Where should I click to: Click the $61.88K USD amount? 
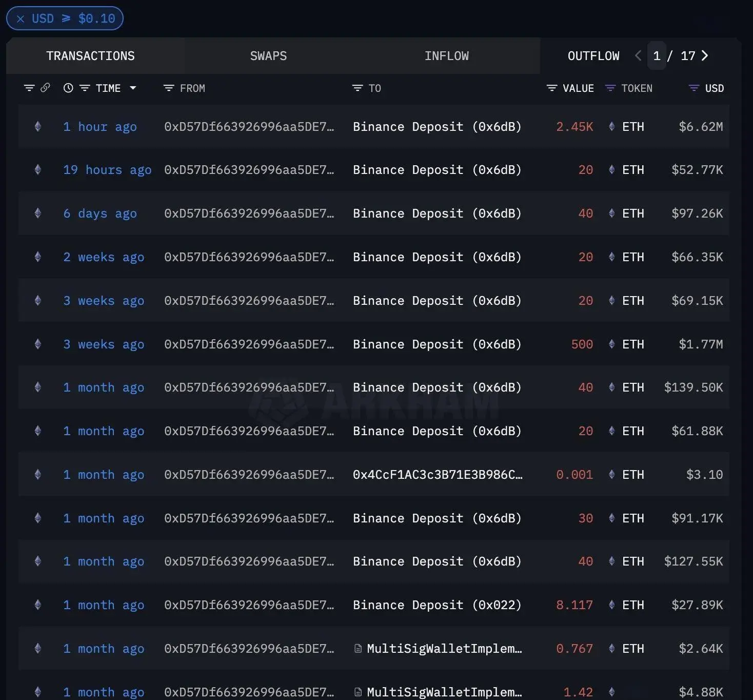pos(697,431)
